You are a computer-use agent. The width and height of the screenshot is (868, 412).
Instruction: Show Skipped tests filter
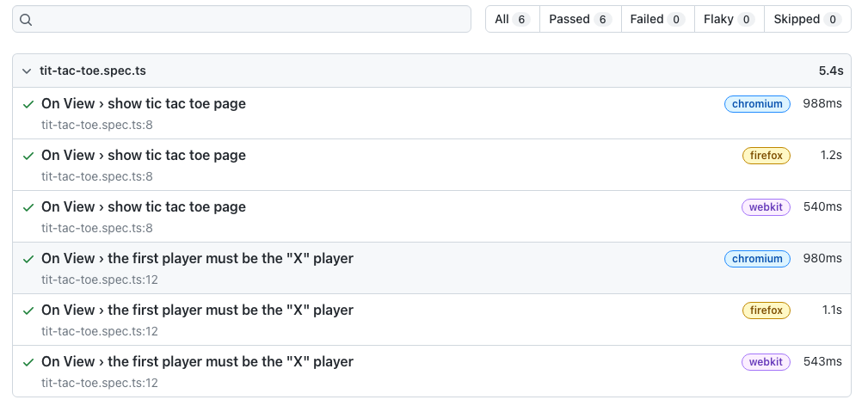pos(807,20)
